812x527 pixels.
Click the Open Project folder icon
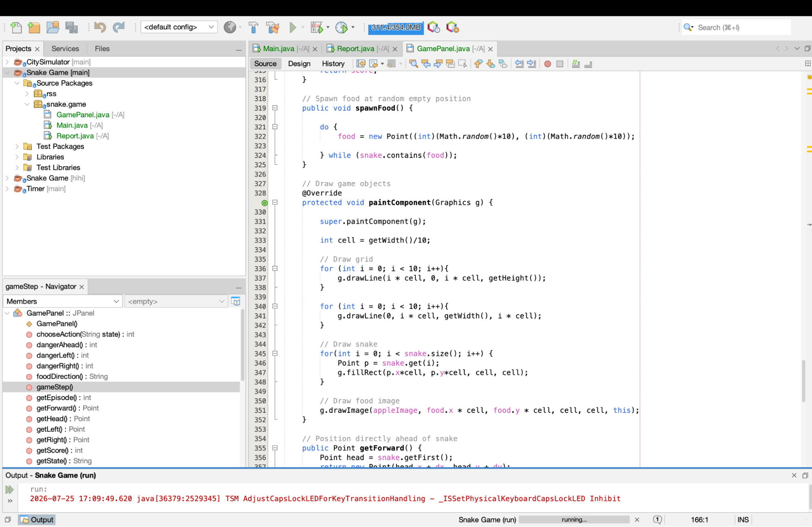coord(53,27)
